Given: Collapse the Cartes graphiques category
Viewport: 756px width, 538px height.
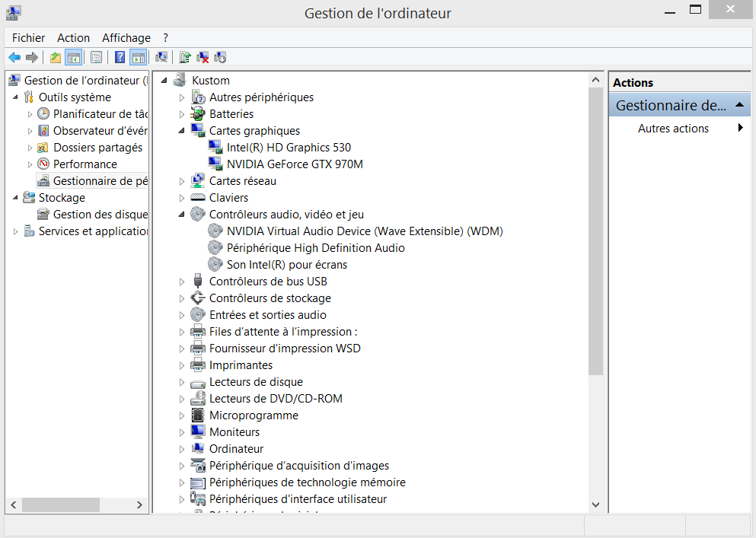Looking at the screenshot, I should 182,131.
